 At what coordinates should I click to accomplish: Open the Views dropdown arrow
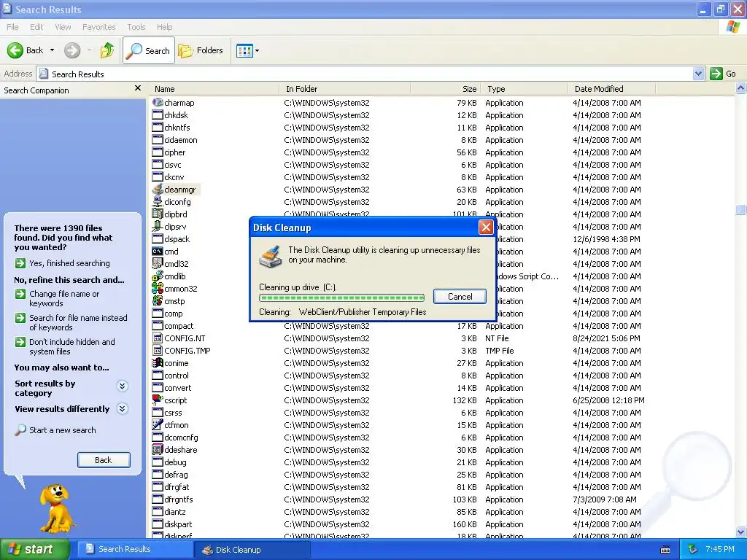[x=258, y=50]
